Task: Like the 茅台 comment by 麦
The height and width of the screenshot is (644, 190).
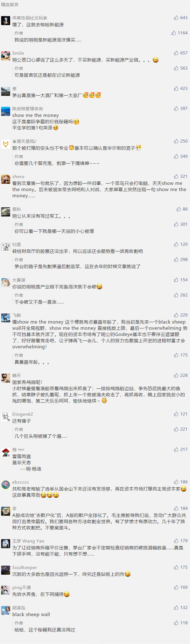Action: click(x=176, y=88)
